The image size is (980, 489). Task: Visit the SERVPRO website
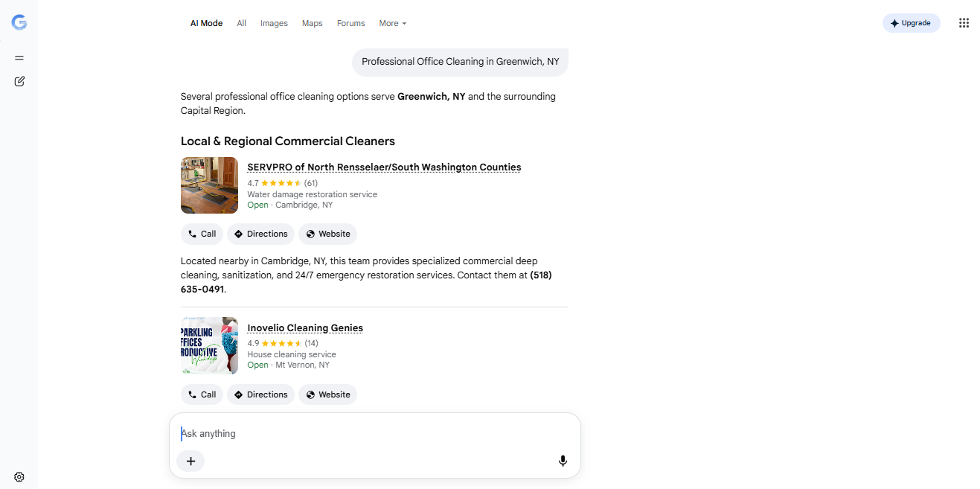point(327,234)
